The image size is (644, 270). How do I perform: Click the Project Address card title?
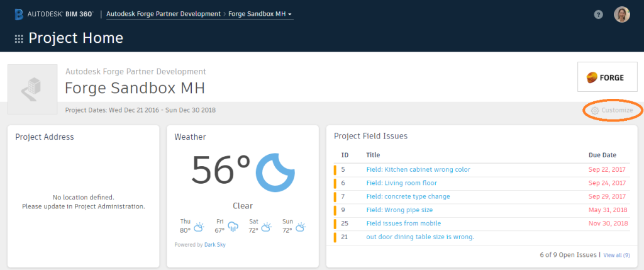[x=45, y=137]
